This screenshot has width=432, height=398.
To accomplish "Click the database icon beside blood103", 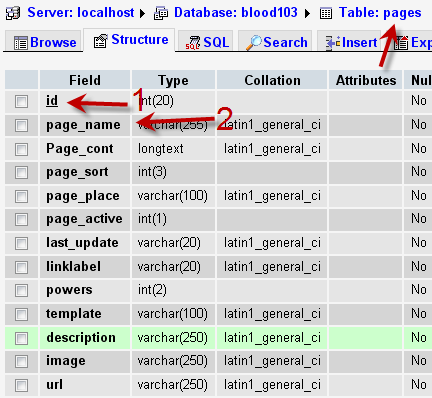I will (161, 13).
